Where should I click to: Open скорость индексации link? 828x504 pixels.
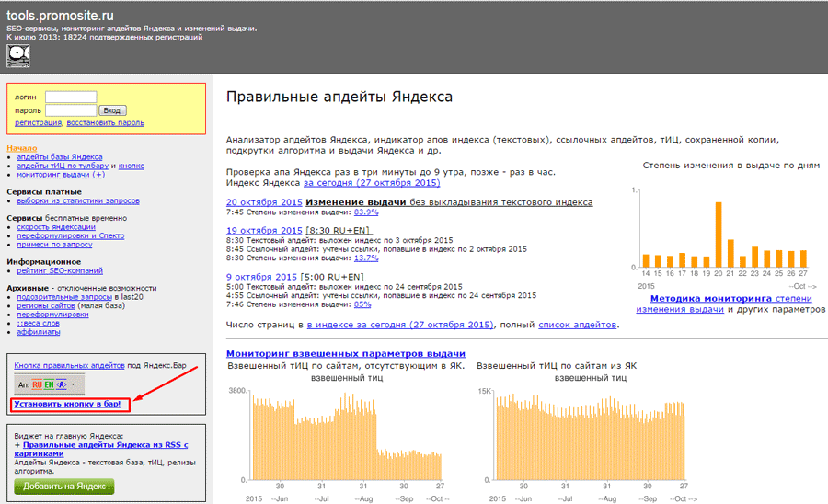click(56, 227)
